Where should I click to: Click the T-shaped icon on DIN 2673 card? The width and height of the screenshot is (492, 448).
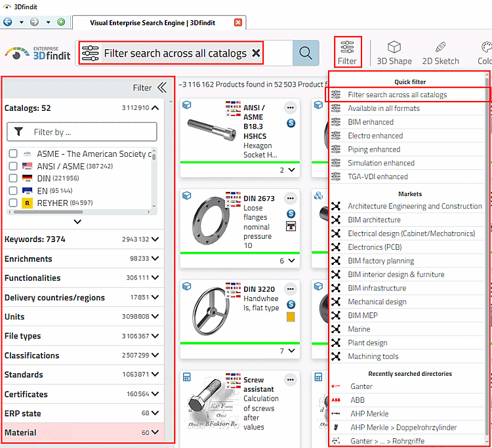[291, 226]
